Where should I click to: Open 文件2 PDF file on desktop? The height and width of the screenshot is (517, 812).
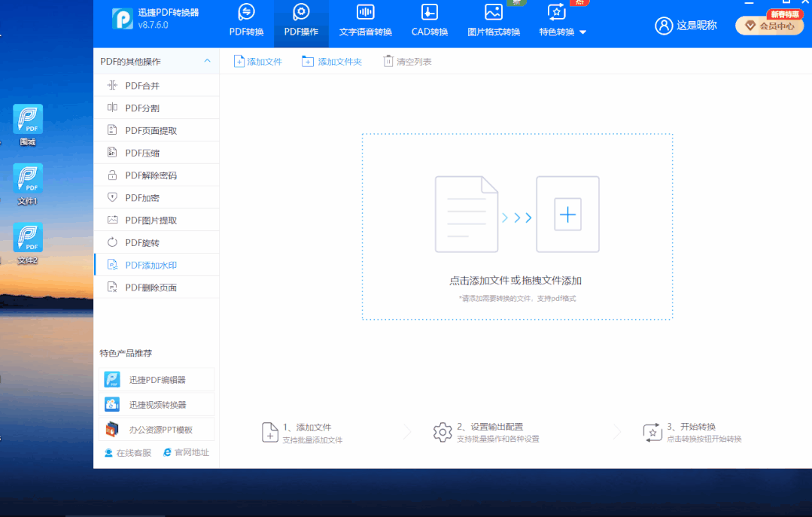27,244
